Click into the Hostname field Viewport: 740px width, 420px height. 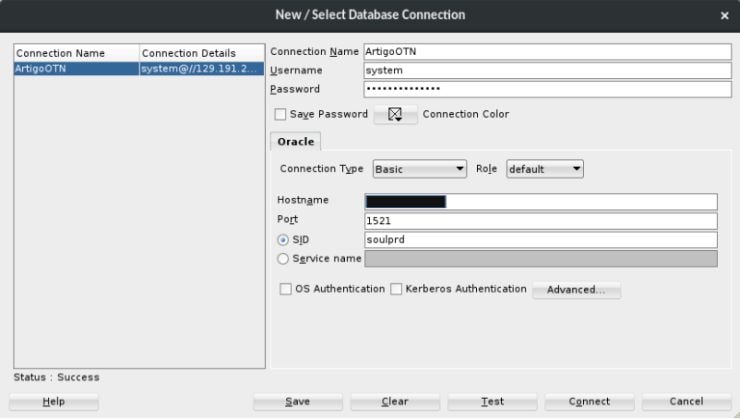541,202
